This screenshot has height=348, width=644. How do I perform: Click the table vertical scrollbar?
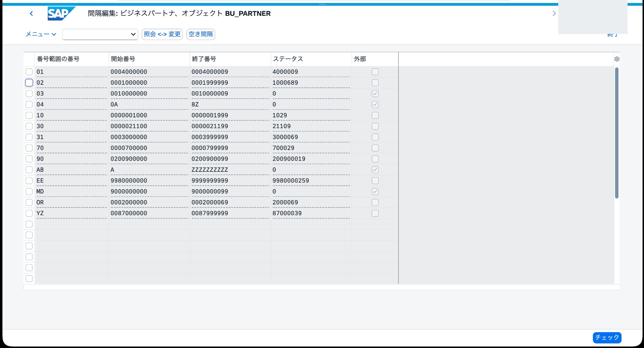[x=617, y=133]
